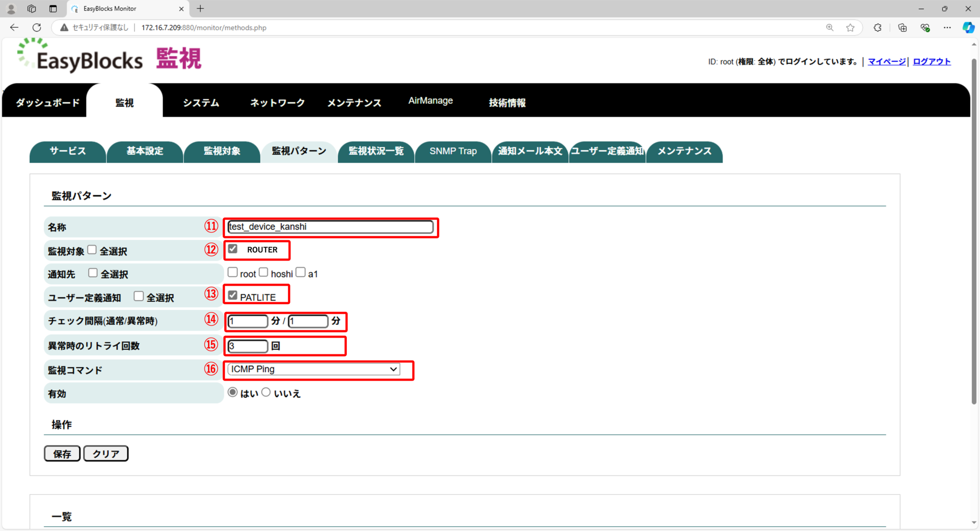Click the browser extensions puzzle icon

point(877,27)
